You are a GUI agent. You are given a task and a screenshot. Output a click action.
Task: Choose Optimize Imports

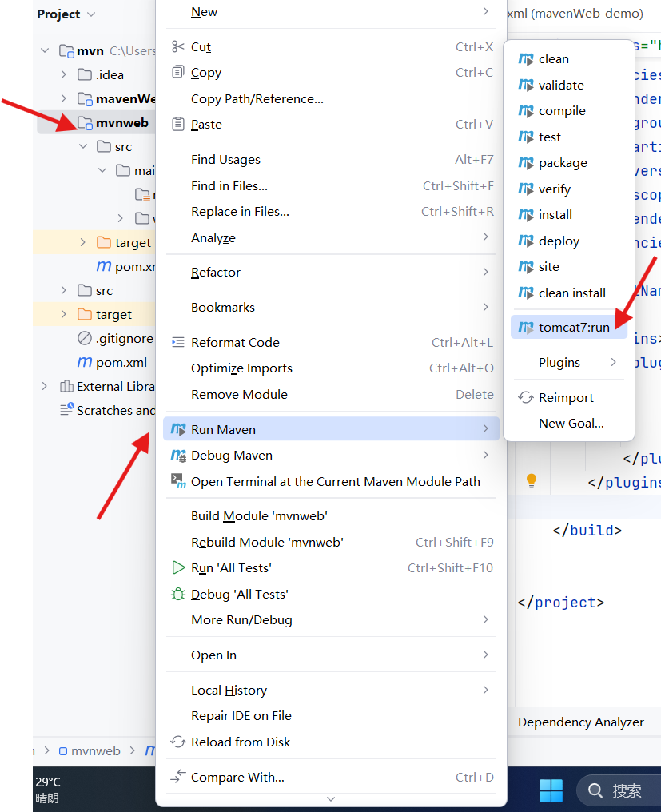(331, 368)
